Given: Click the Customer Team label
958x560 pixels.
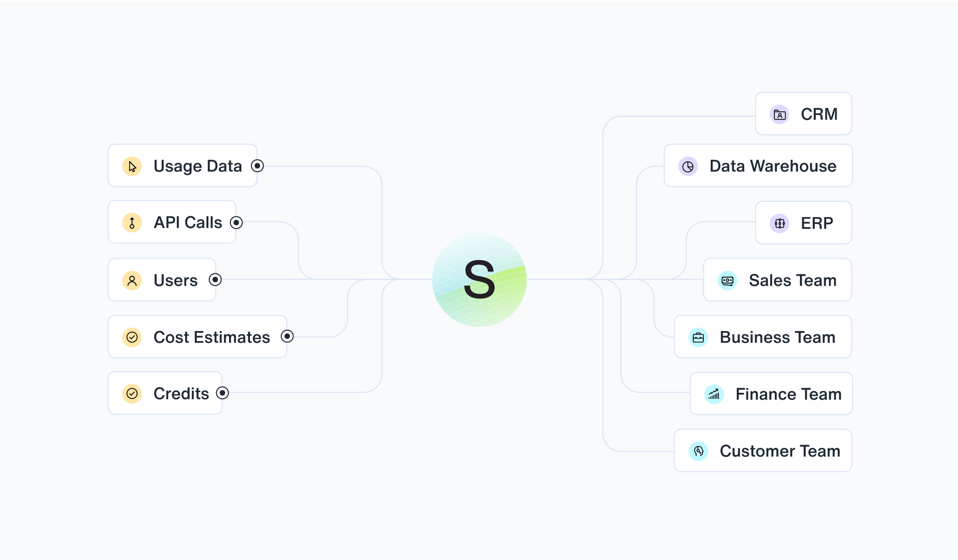Looking at the screenshot, I should click(780, 451).
